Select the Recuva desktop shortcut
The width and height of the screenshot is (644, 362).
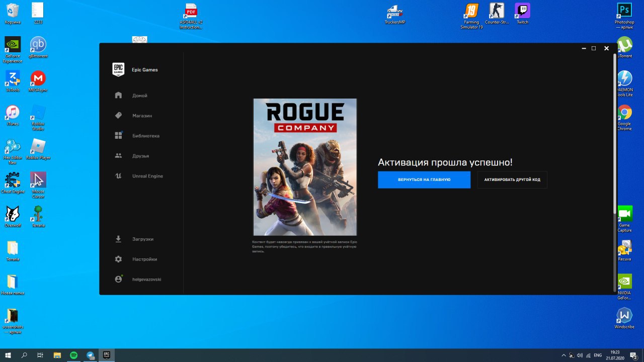(x=624, y=250)
